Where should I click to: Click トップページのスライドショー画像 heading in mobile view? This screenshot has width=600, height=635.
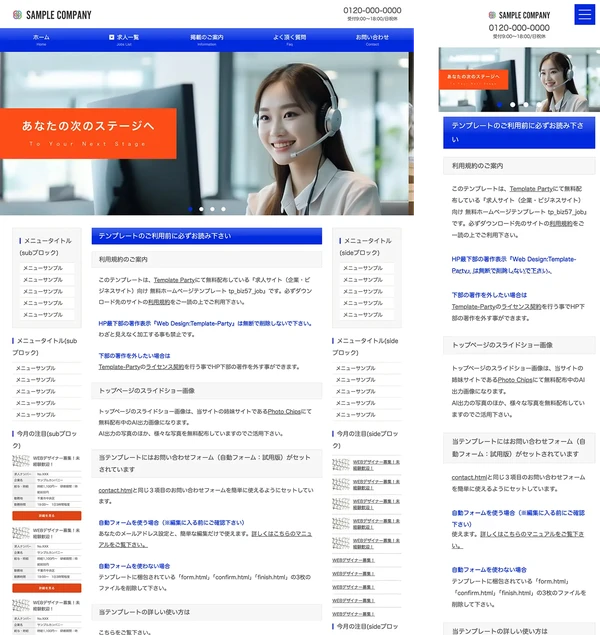pos(519,345)
